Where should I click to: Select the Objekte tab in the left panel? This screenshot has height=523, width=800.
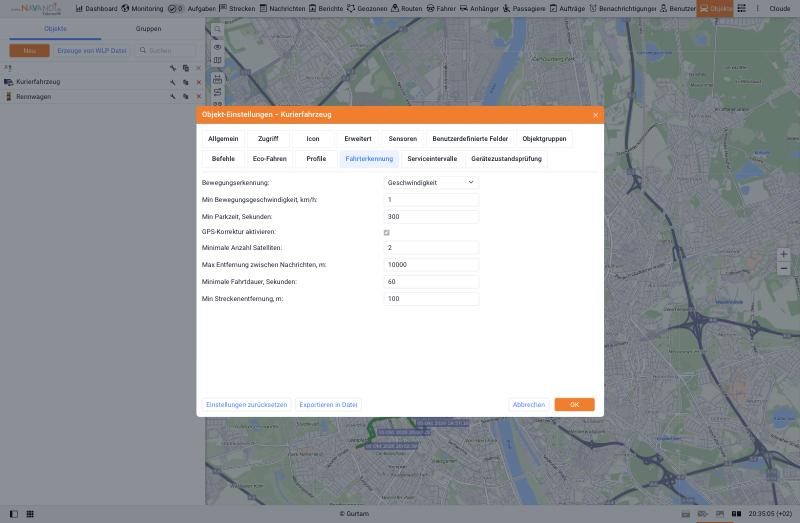click(55, 29)
